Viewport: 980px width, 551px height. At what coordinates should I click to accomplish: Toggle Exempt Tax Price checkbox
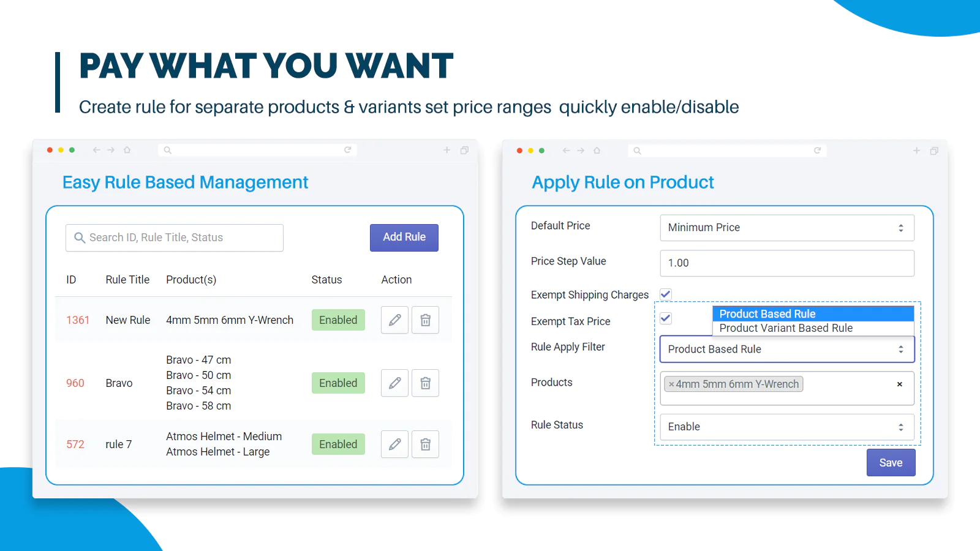tap(666, 318)
